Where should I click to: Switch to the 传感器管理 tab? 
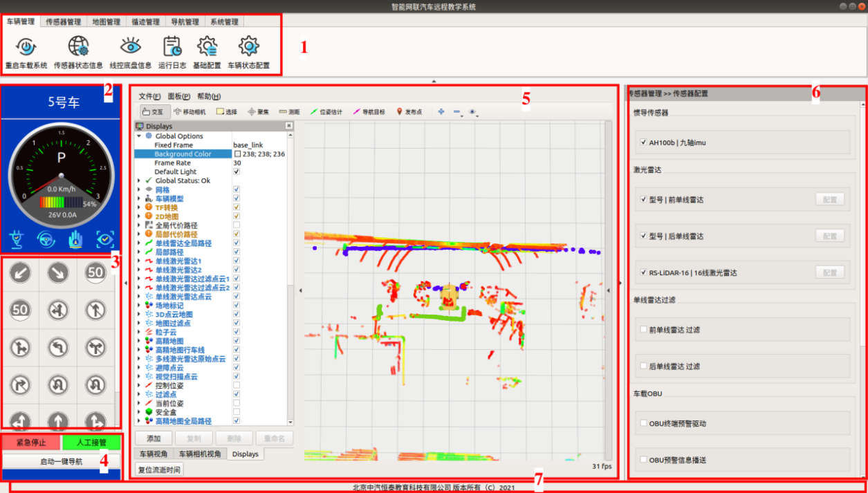[64, 21]
